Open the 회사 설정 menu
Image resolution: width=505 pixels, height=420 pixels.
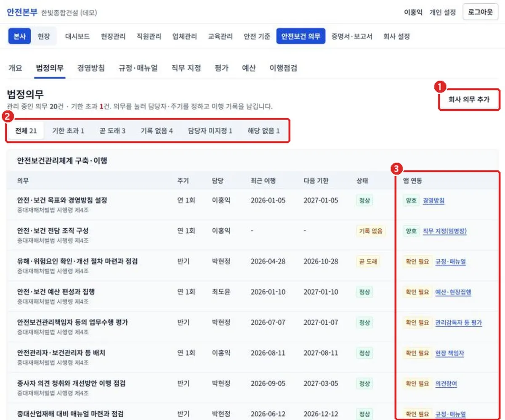pyautogui.click(x=396, y=36)
